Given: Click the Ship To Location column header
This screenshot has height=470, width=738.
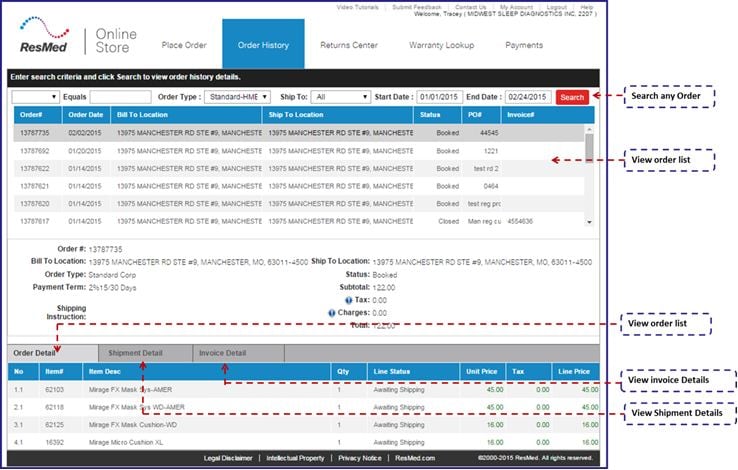Looking at the screenshot, I should point(337,115).
